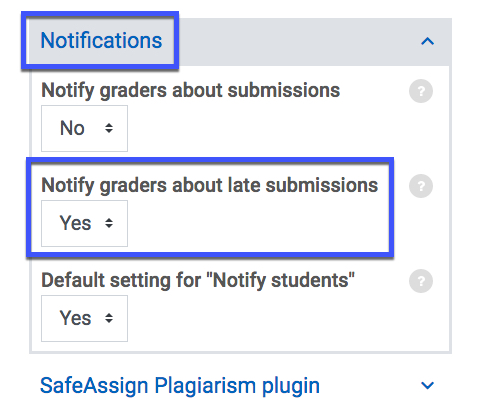The image size is (486, 411).
Task: Click arrows on Notify students Yes select
Action: 109,318
